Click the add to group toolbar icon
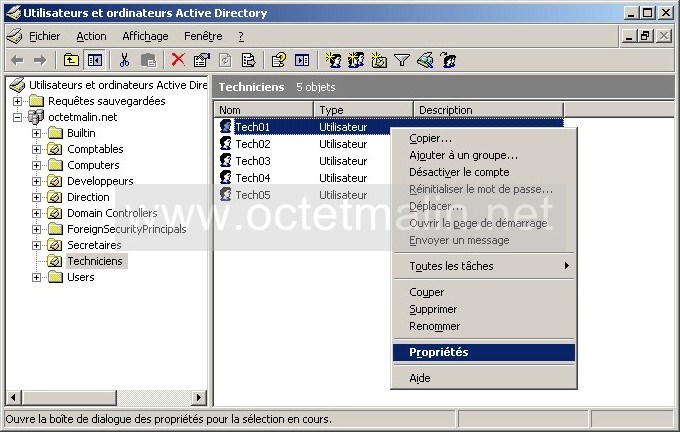 [x=449, y=60]
